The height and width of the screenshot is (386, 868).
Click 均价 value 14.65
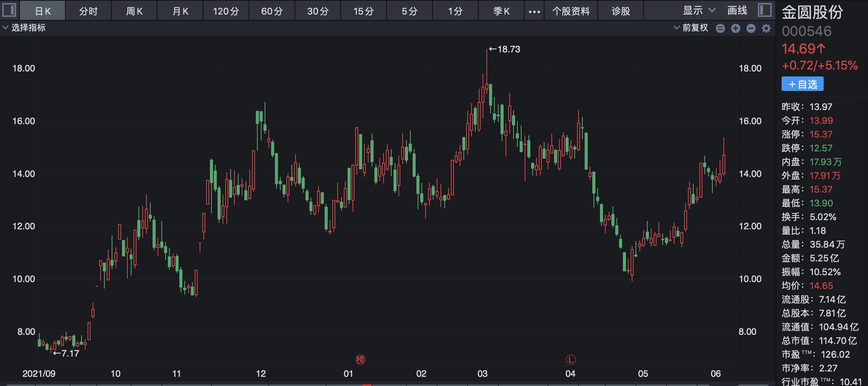coord(821,285)
